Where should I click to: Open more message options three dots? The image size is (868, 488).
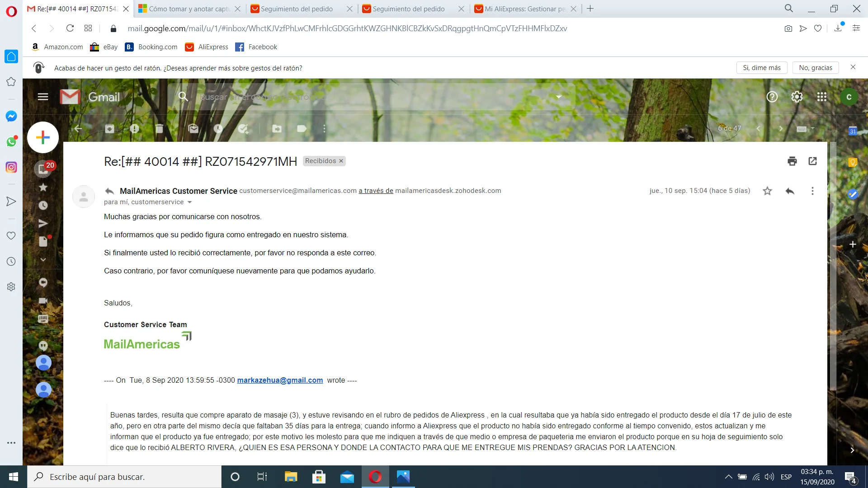coord(812,191)
